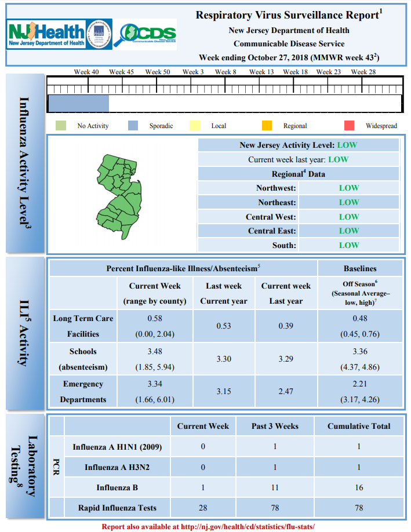Click the blue sporadic activity timeline bar
The height and width of the screenshot is (532, 411).
pos(79,104)
